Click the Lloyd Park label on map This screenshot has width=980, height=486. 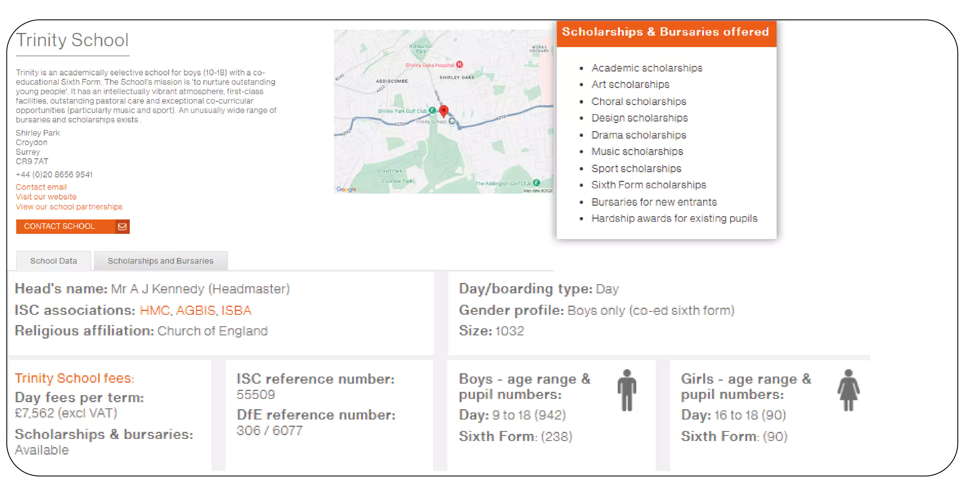pos(390,171)
